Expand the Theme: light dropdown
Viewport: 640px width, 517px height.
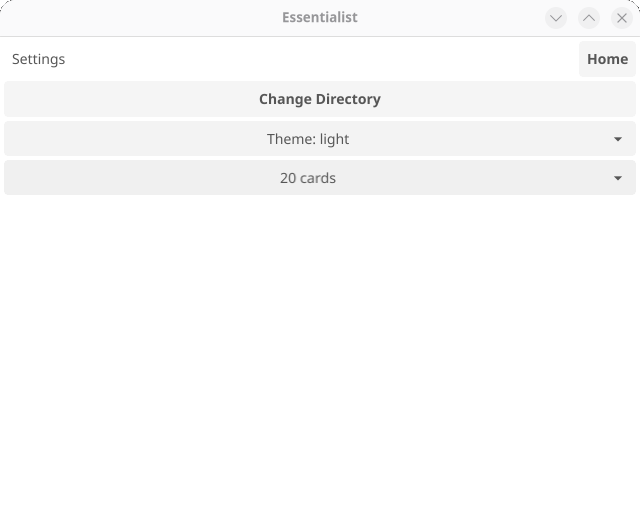pos(320,139)
